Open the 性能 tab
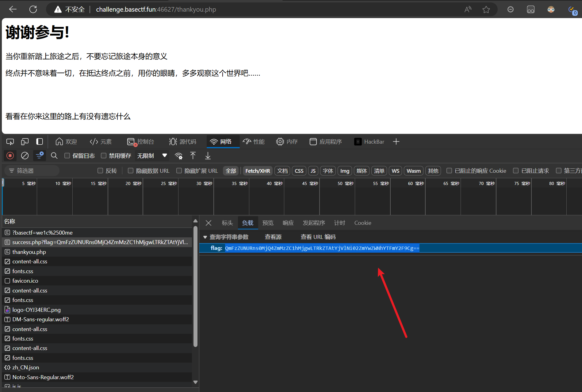582x392 pixels. coord(254,142)
